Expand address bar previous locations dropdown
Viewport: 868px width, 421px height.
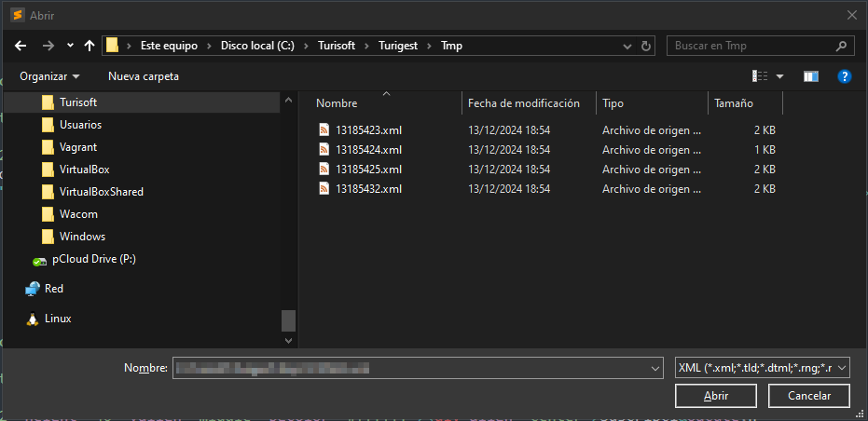pyautogui.click(x=627, y=46)
